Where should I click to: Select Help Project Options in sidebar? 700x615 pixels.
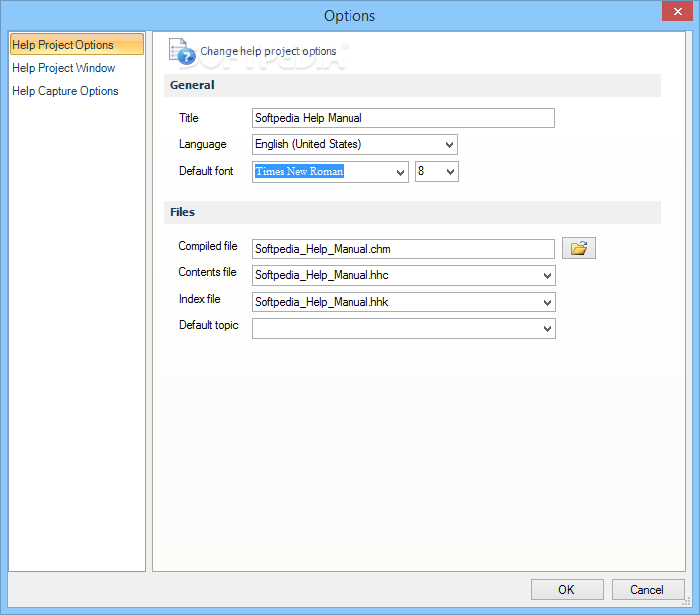[x=77, y=44]
